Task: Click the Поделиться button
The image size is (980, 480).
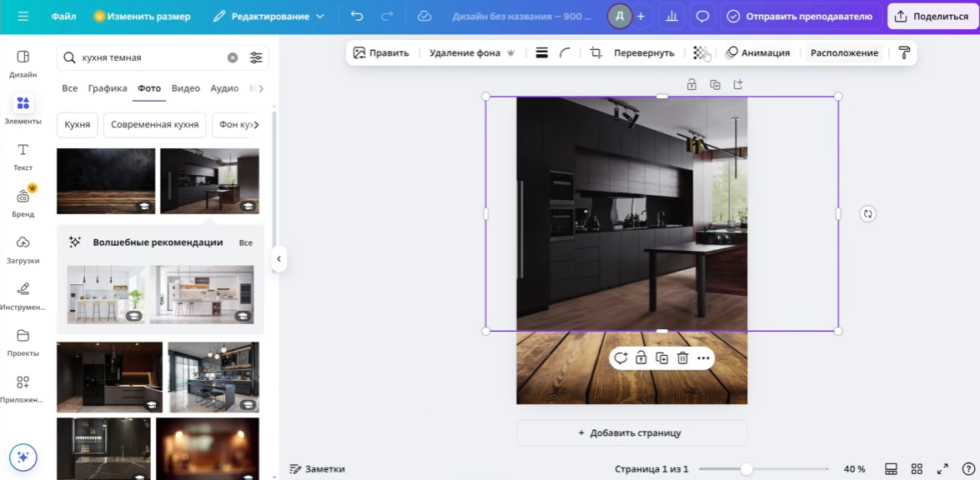Action: click(x=932, y=16)
